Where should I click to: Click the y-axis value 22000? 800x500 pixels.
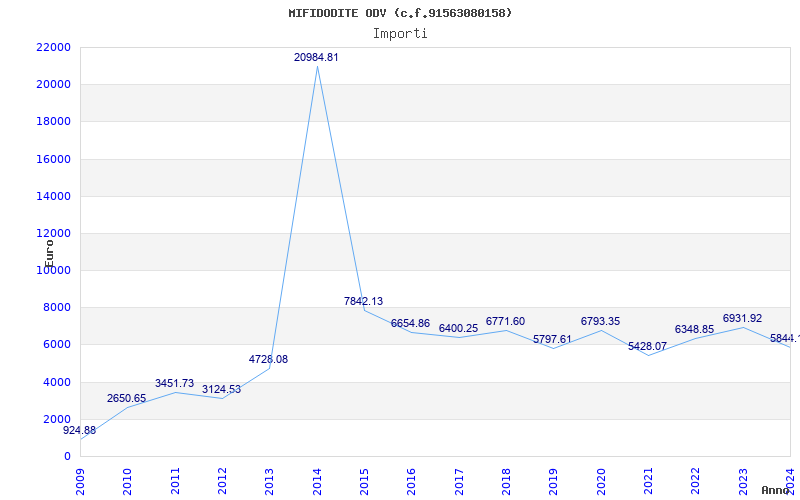53,47
